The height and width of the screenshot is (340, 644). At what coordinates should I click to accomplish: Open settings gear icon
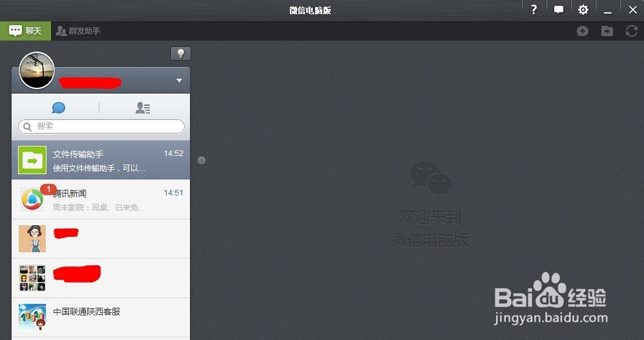coord(583,10)
